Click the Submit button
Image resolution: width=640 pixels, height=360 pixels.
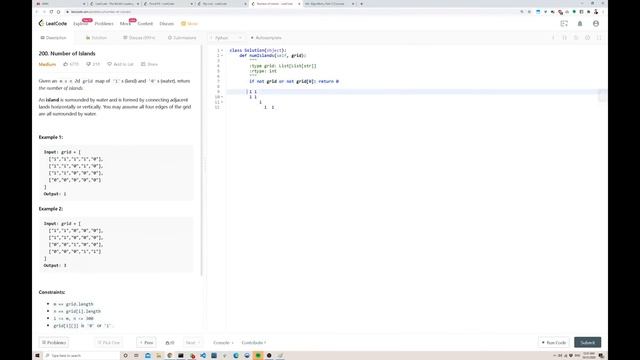pyautogui.click(x=588, y=342)
